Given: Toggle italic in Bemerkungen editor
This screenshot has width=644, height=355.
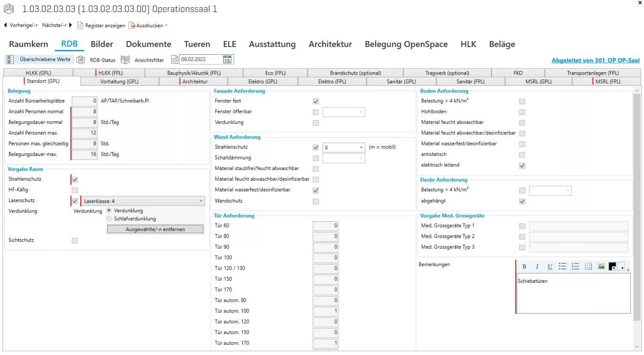Looking at the screenshot, I should click(x=537, y=267).
